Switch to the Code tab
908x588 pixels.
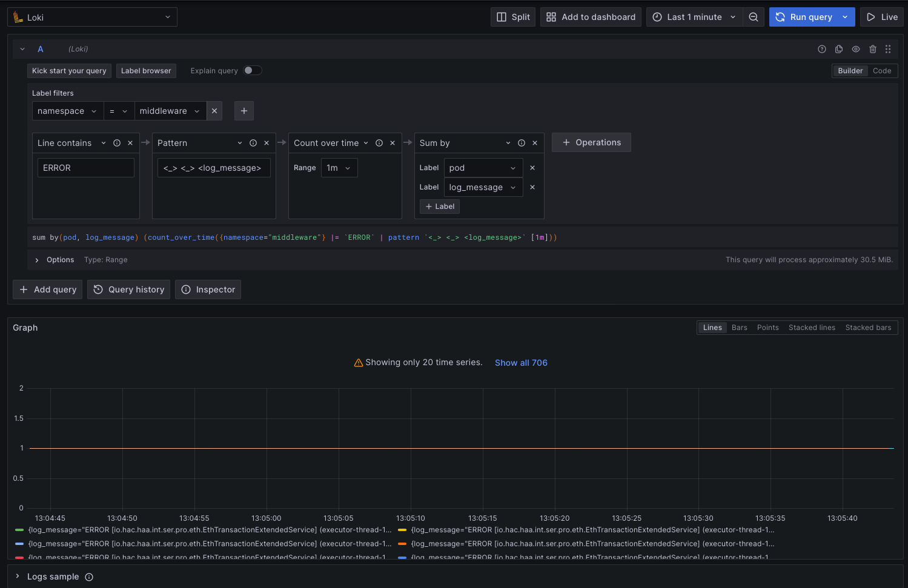[882, 70]
